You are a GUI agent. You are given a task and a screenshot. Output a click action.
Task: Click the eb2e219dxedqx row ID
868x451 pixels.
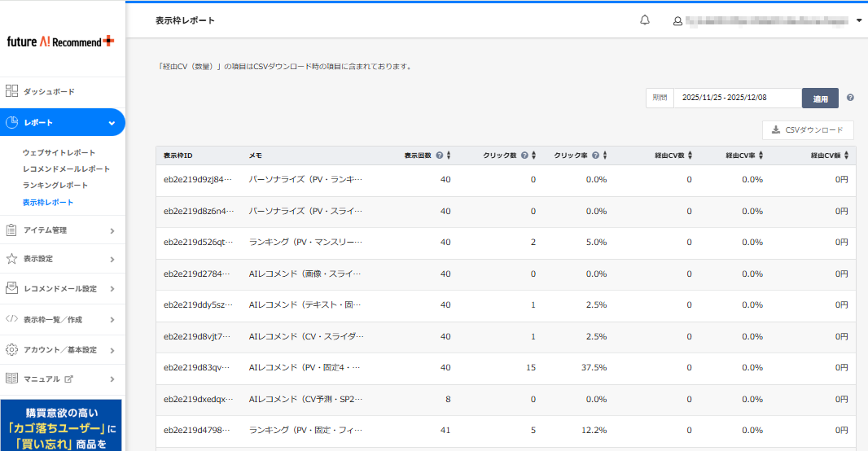point(198,399)
